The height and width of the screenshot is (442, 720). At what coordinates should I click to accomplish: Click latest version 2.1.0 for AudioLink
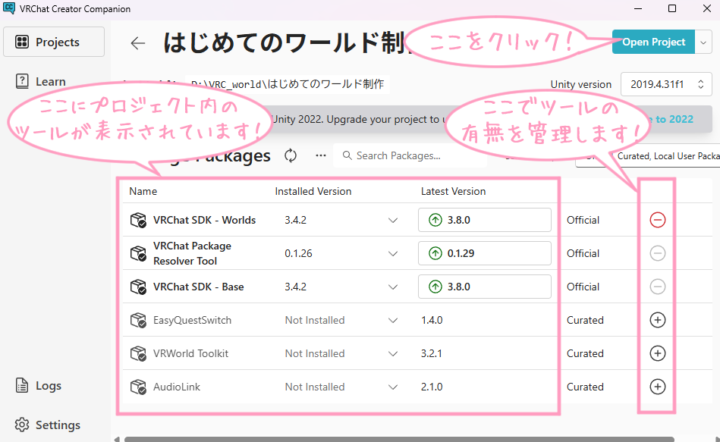coord(432,387)
